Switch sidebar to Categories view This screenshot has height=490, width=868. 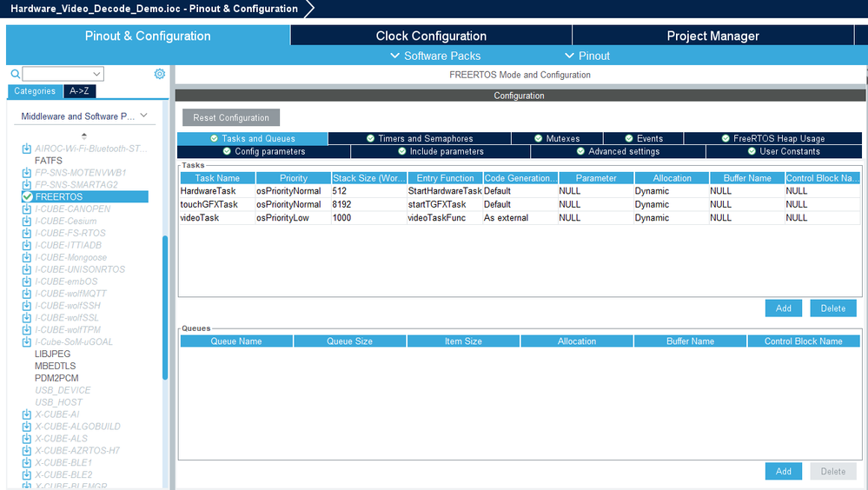pyautogui.click(x=35, y=91)
